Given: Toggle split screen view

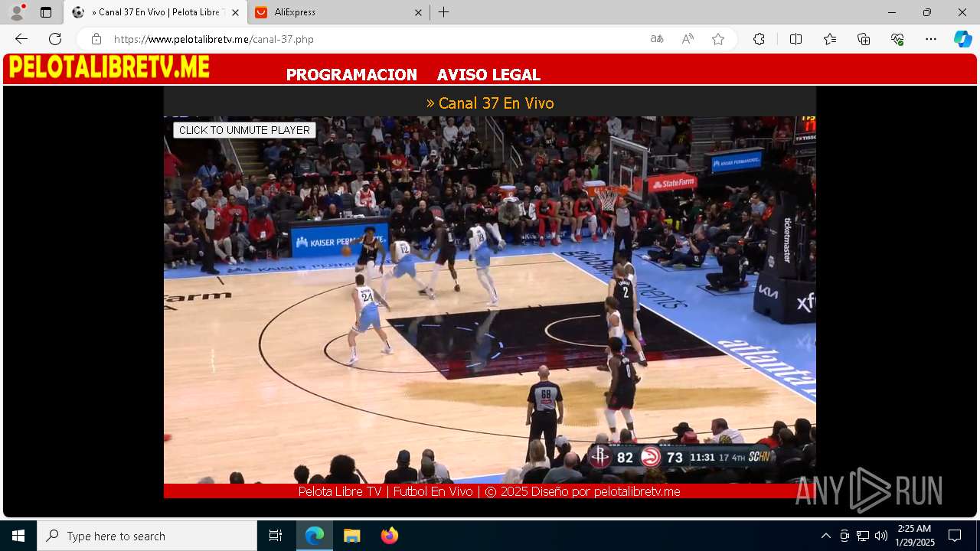Looking at the screenshot, I should 795,39.
